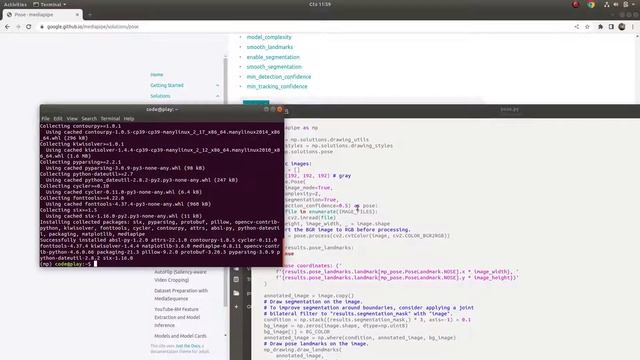Viewport: 640px width, 360px height.
Task: Minimize the code@play terminal window
Action: pos(266,109)
